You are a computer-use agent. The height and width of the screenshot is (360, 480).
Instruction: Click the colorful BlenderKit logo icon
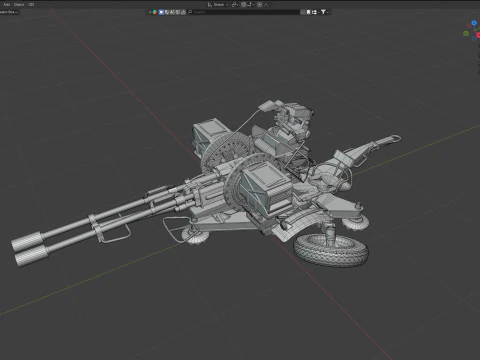tap(155, 12)
